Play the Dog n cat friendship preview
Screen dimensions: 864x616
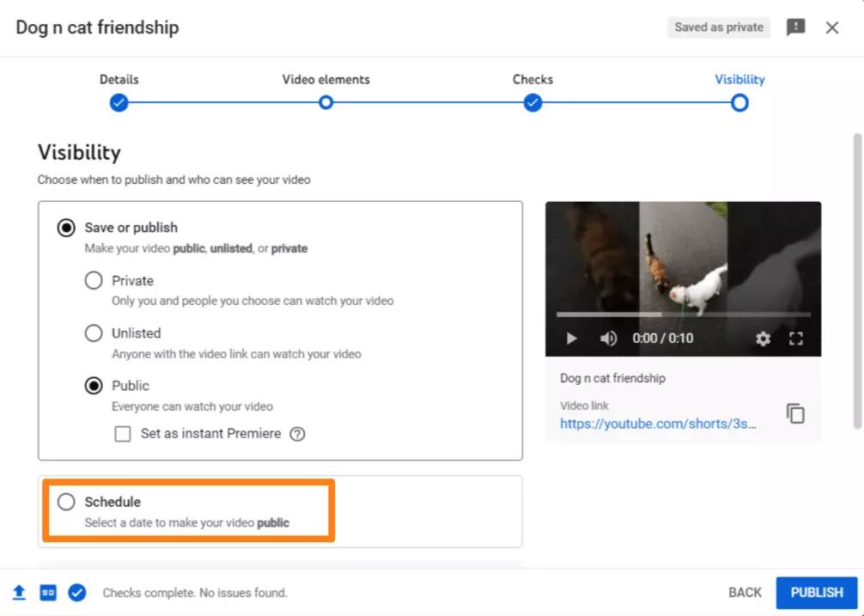pos(571,338)
